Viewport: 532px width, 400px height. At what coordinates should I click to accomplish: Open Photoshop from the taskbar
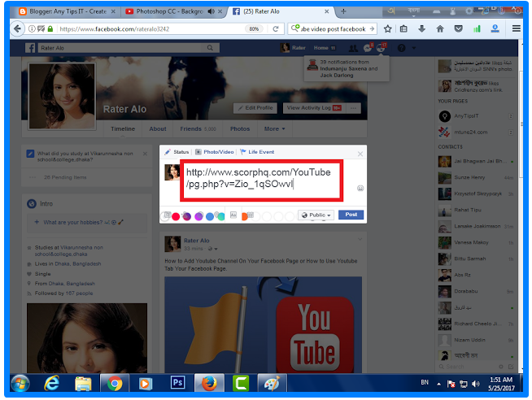(x=177, y=383)
